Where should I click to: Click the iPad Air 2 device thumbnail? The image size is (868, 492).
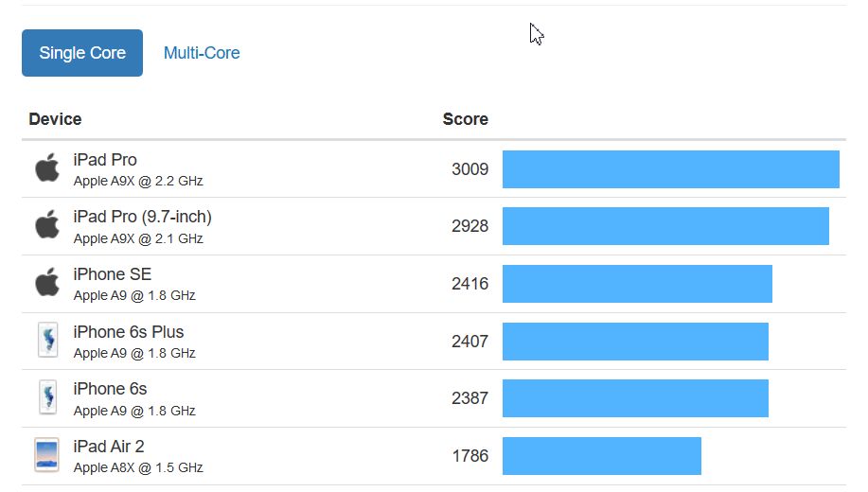coord(46,455)
